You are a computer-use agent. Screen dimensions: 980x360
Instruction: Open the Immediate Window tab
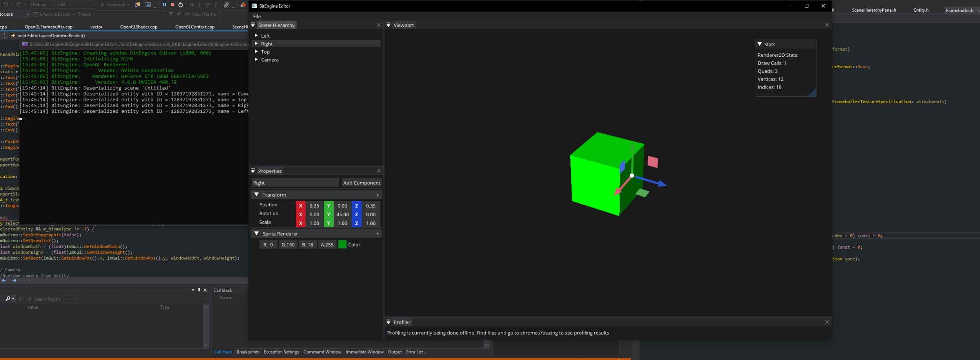tap(364, 352)
